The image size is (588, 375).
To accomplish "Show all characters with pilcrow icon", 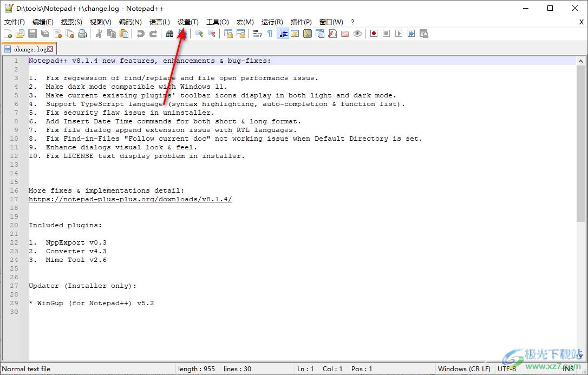I will tap(270, 34).
